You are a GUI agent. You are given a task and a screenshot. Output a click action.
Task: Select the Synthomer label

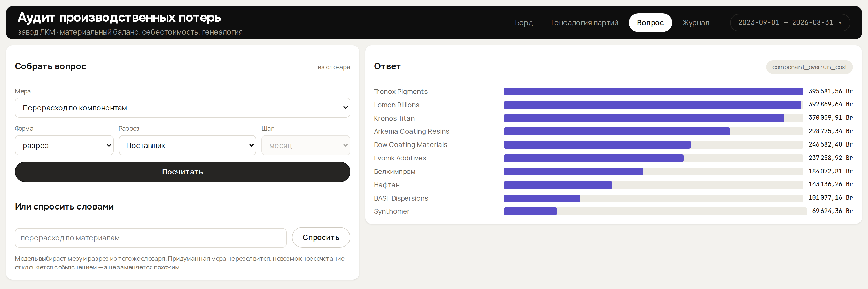[x=392, y=211]
